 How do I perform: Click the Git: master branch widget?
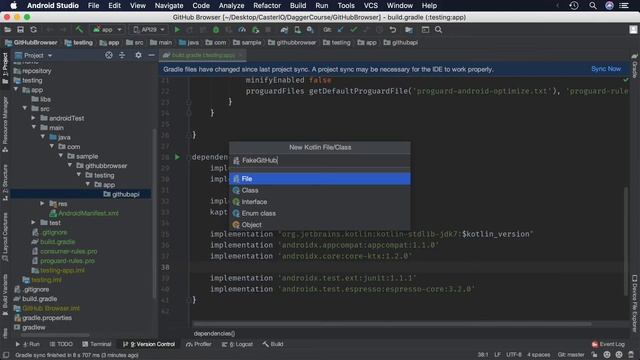(x=571, y=355)
